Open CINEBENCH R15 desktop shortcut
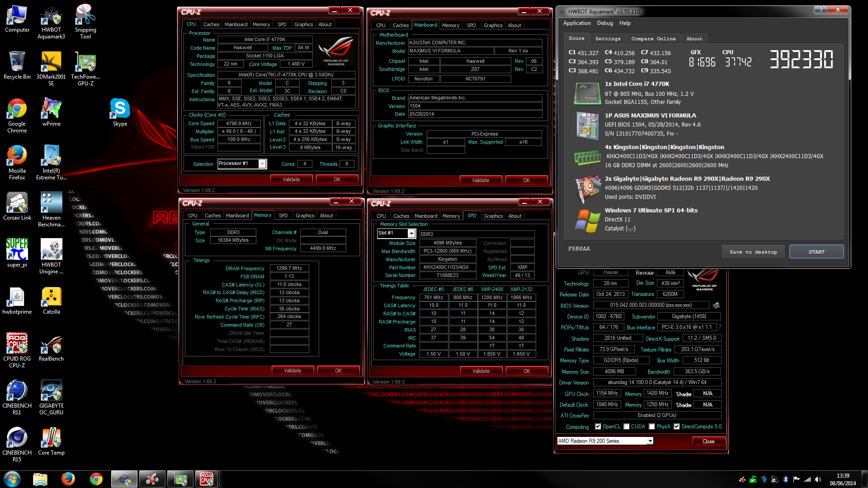Screen dimensions: 868x488 click(17, 445)
